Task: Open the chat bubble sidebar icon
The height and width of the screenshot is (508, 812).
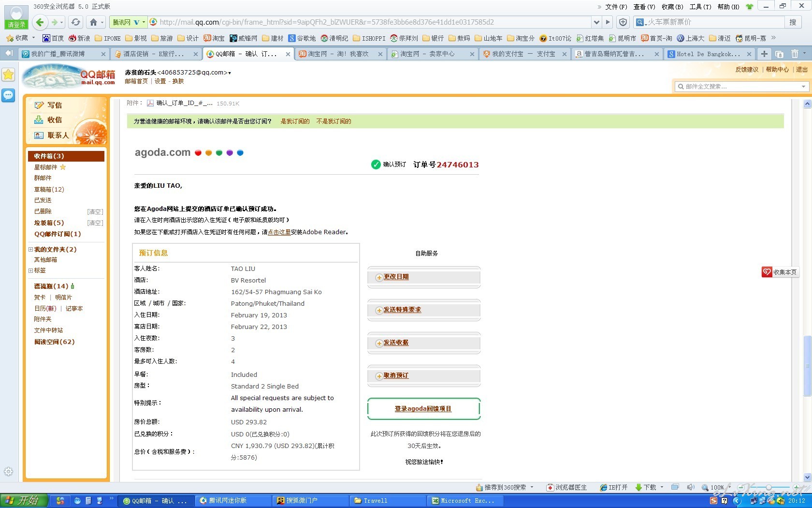Action: click(x=8, y=95)
